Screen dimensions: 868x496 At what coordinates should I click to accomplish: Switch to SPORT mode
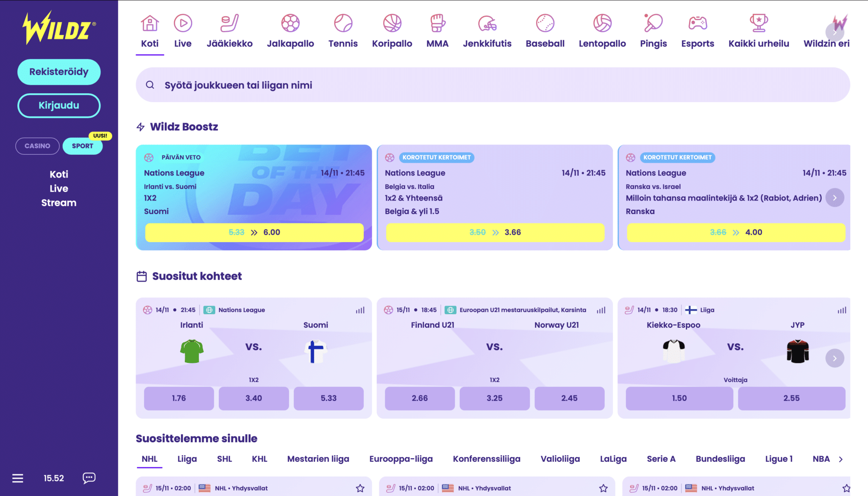click(83, 146)
